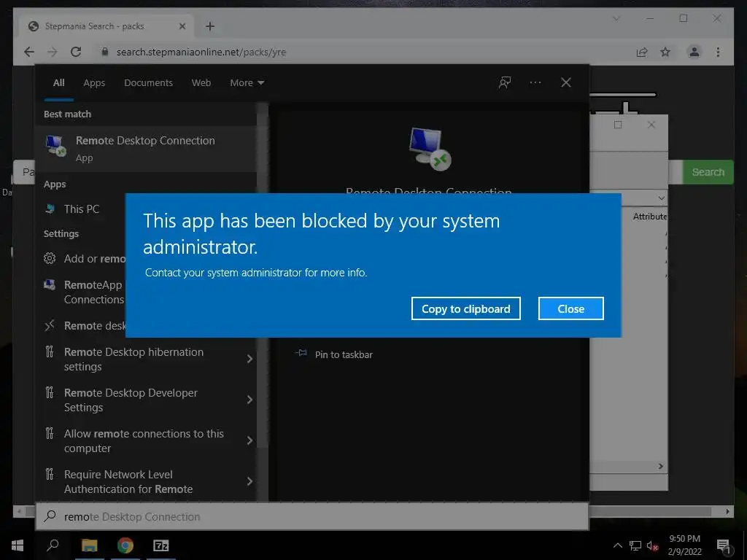Click the Add or remove settings gear icon
The width and height of the screenshot is (747, 560).
[x=50, y=259]
